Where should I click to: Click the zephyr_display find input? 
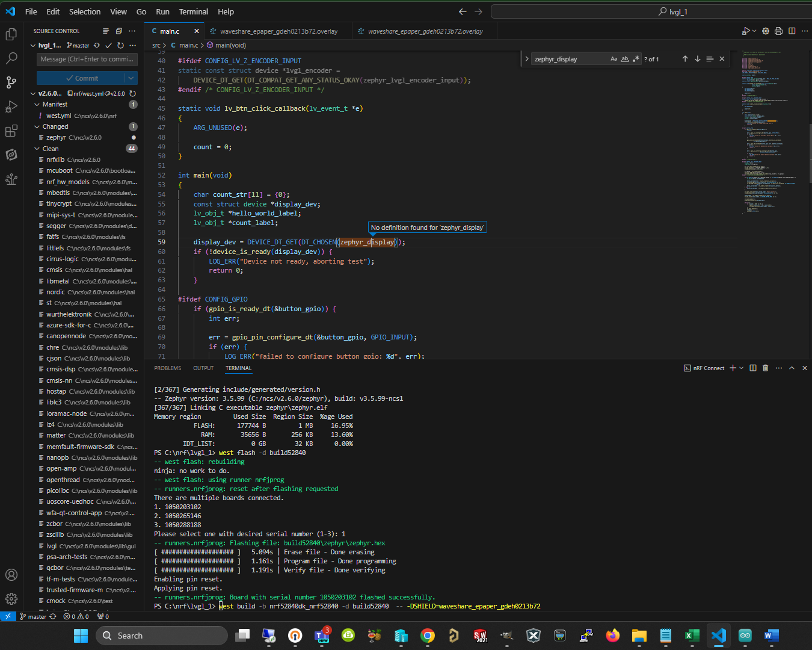coord(570,58)
